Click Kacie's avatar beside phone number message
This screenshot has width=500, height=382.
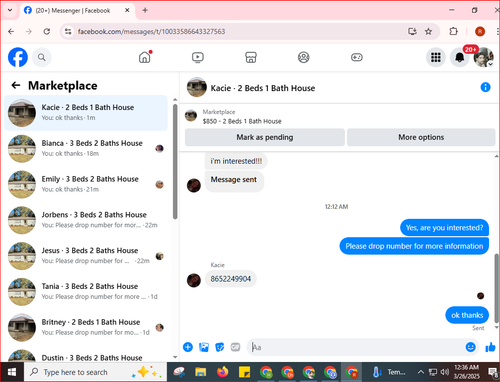tap(194, 280)
